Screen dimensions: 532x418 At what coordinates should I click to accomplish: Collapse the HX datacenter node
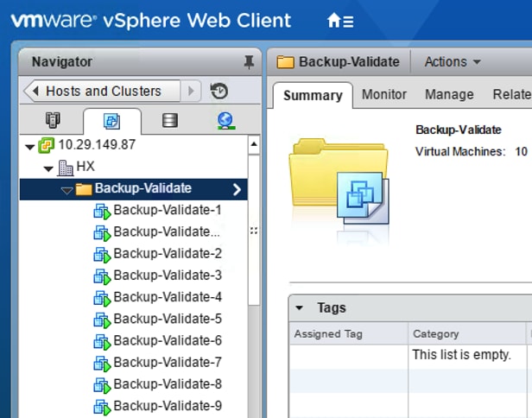(x=48, y=168)
